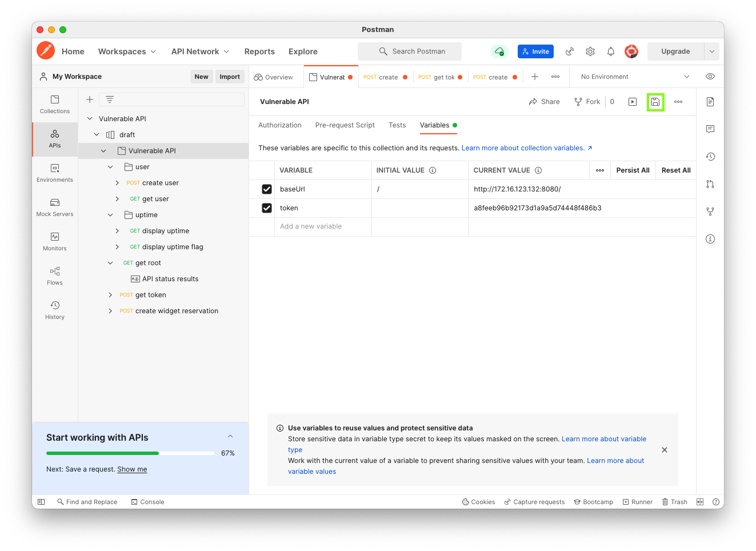Screen dimensions: 756x551
Task: Click Reset All
Action: tap(676, 170)
